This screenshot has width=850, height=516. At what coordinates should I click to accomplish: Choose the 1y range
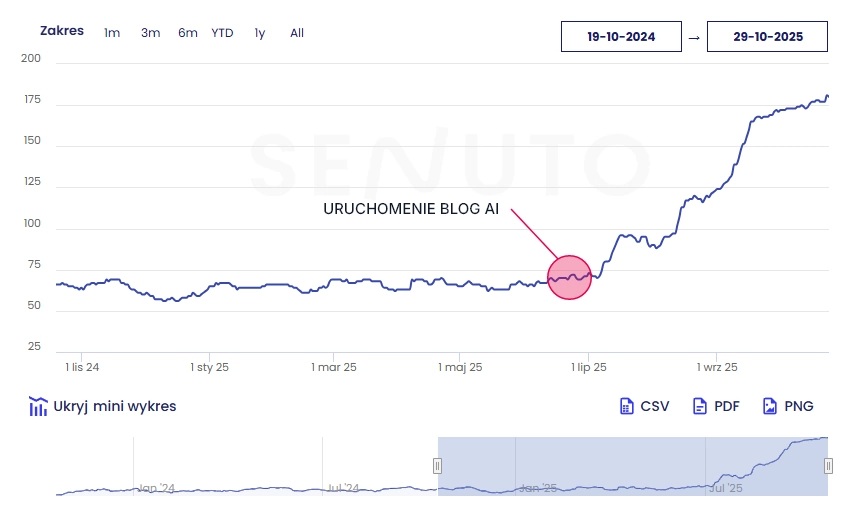[x=260, y=33]
